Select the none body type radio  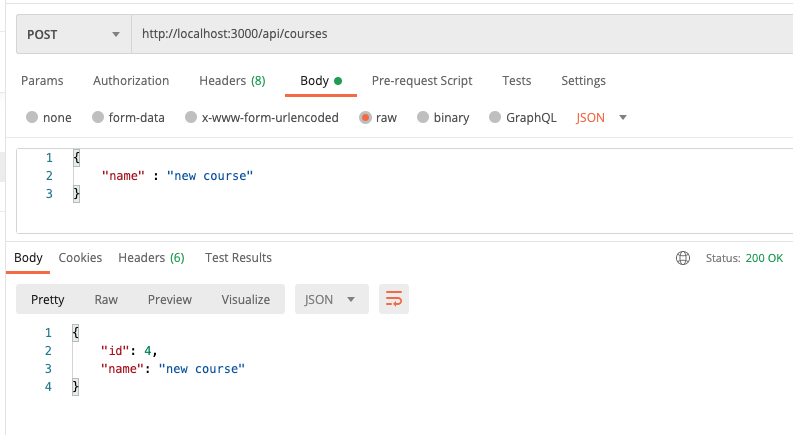click(x=32, y=117)
